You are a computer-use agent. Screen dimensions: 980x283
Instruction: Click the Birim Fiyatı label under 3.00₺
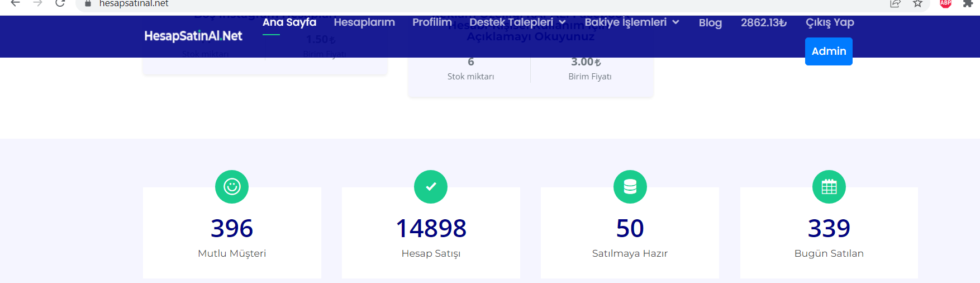pos(590,77)
